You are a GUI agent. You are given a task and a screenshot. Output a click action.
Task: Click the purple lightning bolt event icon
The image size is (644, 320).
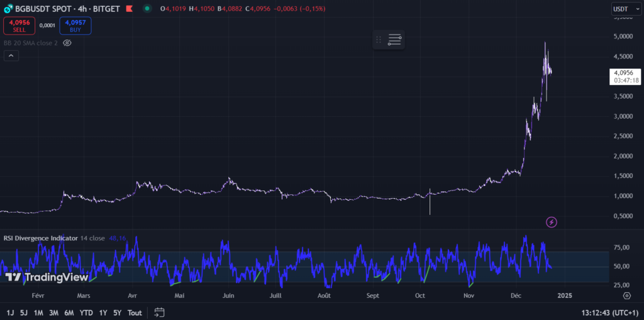coord(551,221)
